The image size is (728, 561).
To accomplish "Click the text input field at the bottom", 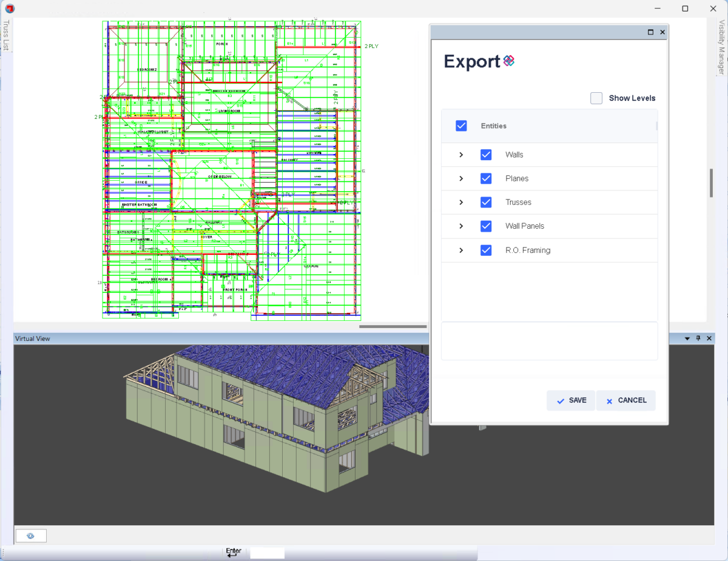I will pos(267,553).
